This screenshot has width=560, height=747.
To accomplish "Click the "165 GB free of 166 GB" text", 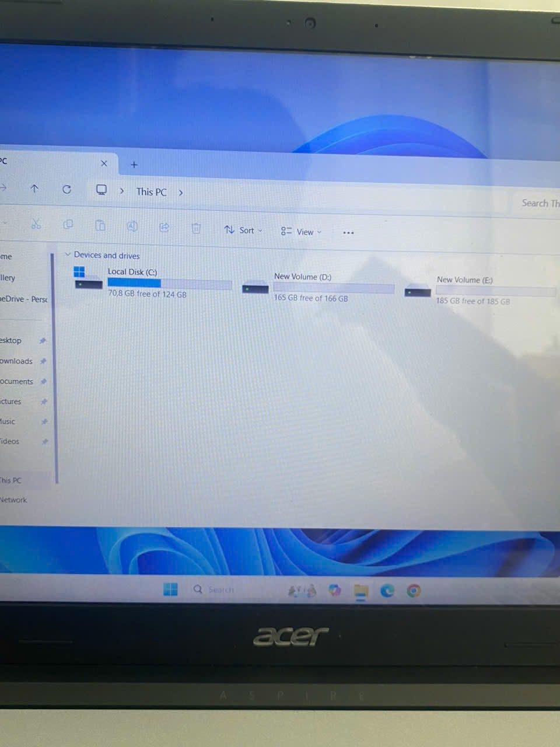I will pos(311,298).
